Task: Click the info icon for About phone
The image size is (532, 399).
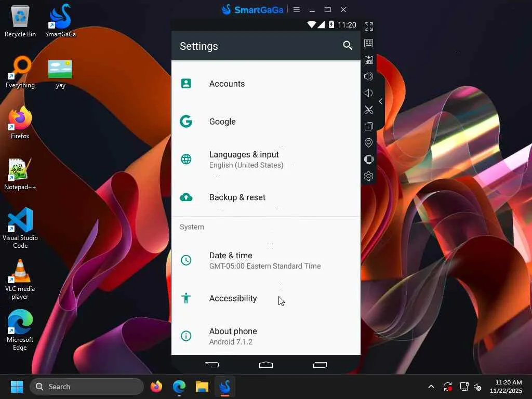Action: [x=186, y=336]
